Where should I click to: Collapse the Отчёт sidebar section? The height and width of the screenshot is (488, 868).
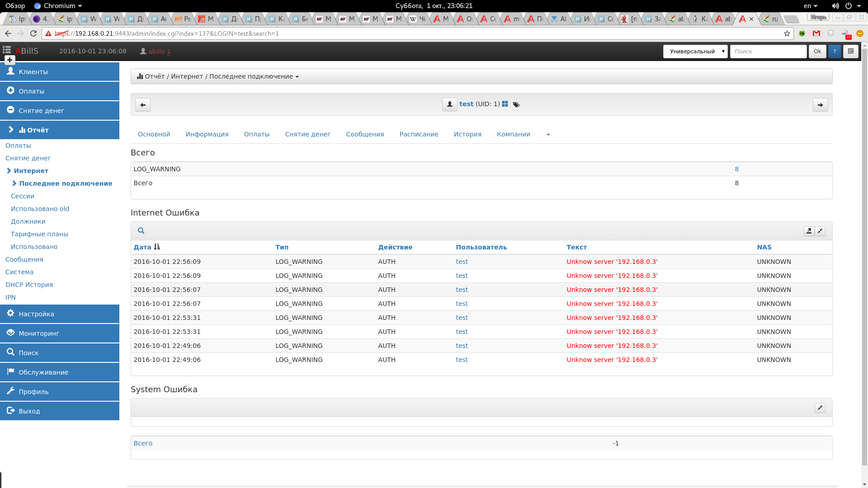coord(60,130)
